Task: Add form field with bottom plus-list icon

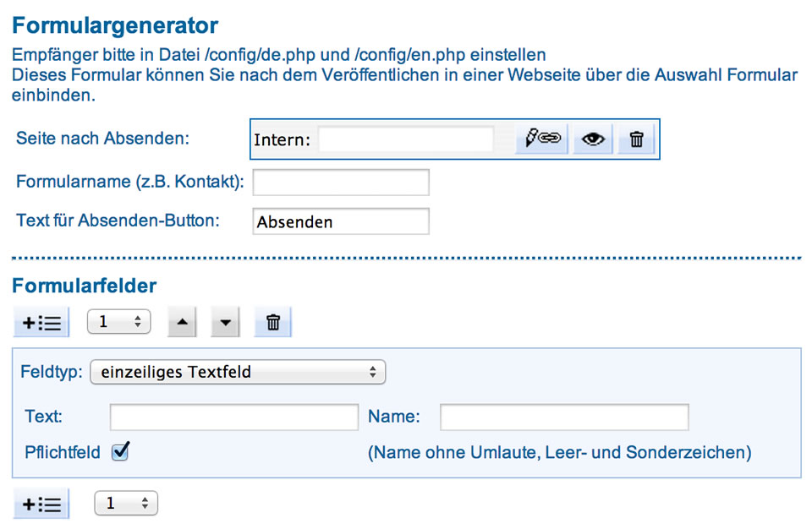Action: click(x=41, y=504)
